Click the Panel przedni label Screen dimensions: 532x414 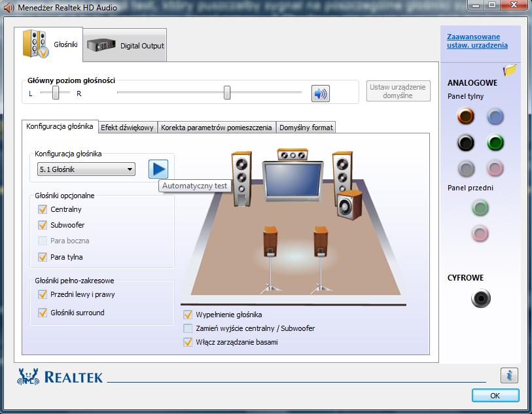pyautogui.click(x=470, y=188)
